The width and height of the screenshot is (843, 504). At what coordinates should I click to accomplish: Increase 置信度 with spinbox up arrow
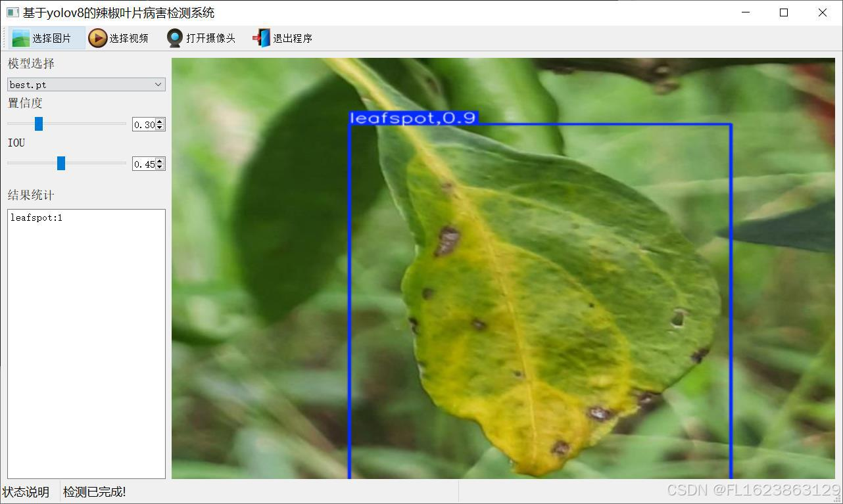160,121
